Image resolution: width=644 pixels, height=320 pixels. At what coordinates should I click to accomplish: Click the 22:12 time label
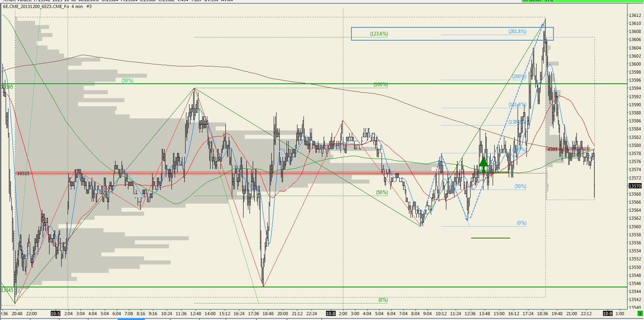(x=586, y=314)
